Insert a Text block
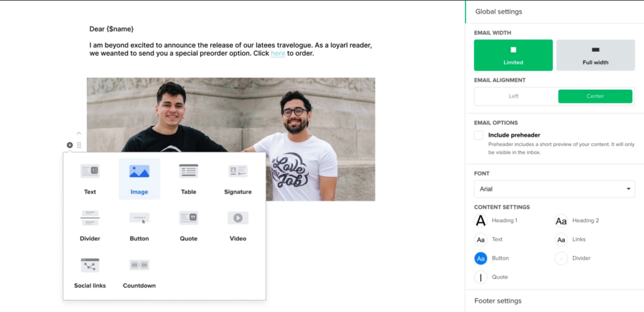644x312 pixels. click(x=90, y=179)
